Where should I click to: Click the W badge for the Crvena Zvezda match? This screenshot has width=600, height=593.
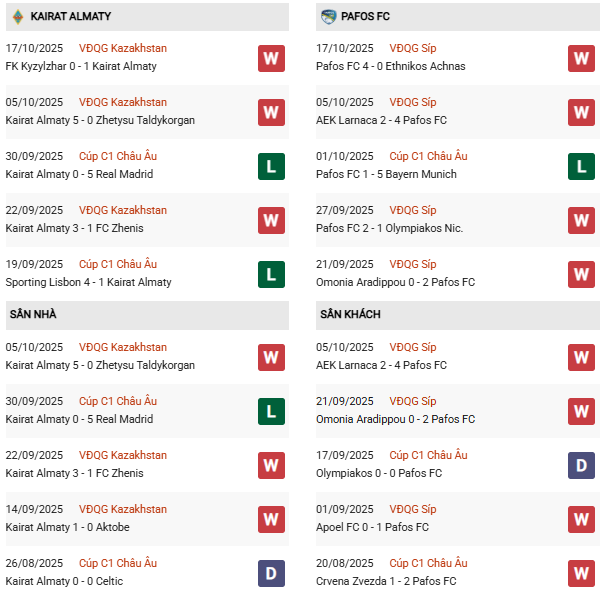[x=582, y=573]
